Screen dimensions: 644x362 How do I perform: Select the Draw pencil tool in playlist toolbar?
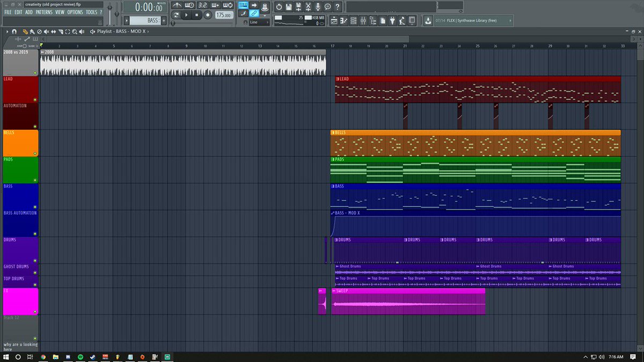[x=25, y=32]
